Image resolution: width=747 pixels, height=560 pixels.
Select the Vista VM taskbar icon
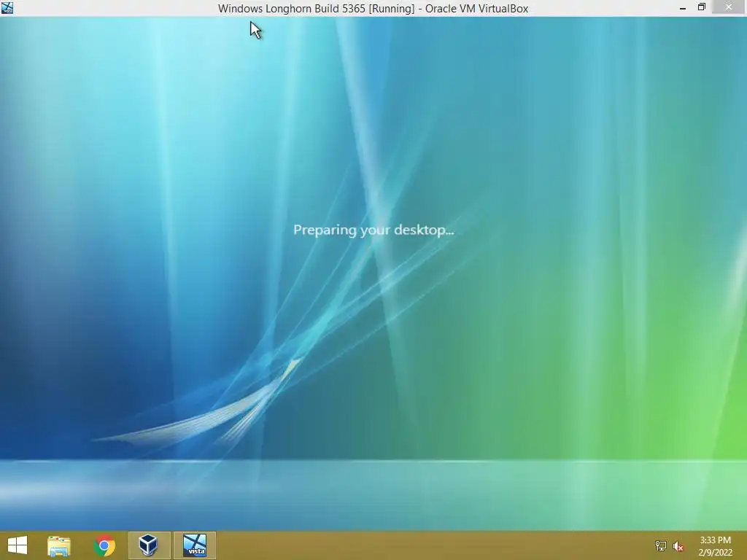pyautogui.click(x=195, y=545)
